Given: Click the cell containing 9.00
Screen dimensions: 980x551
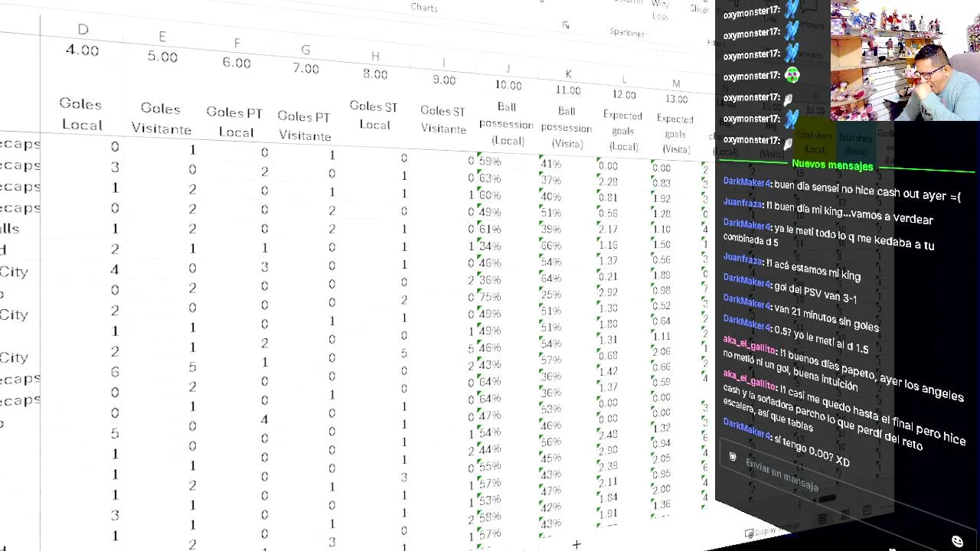Looking at the screenshot, I should [x=444, y=80].
